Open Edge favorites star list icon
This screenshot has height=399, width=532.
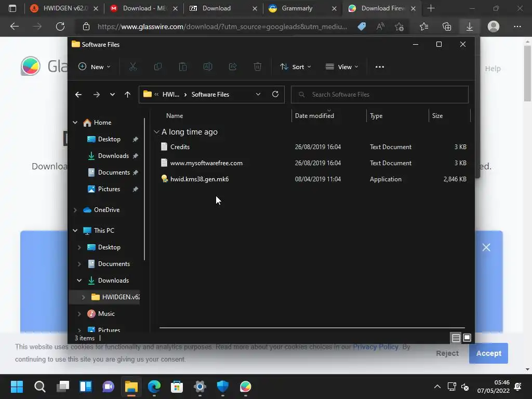coord(424,26)
